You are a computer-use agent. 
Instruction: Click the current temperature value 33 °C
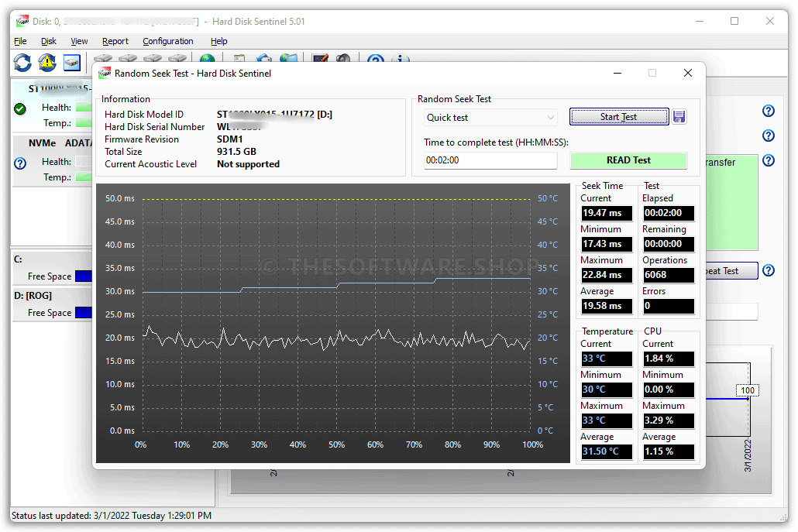607,359
